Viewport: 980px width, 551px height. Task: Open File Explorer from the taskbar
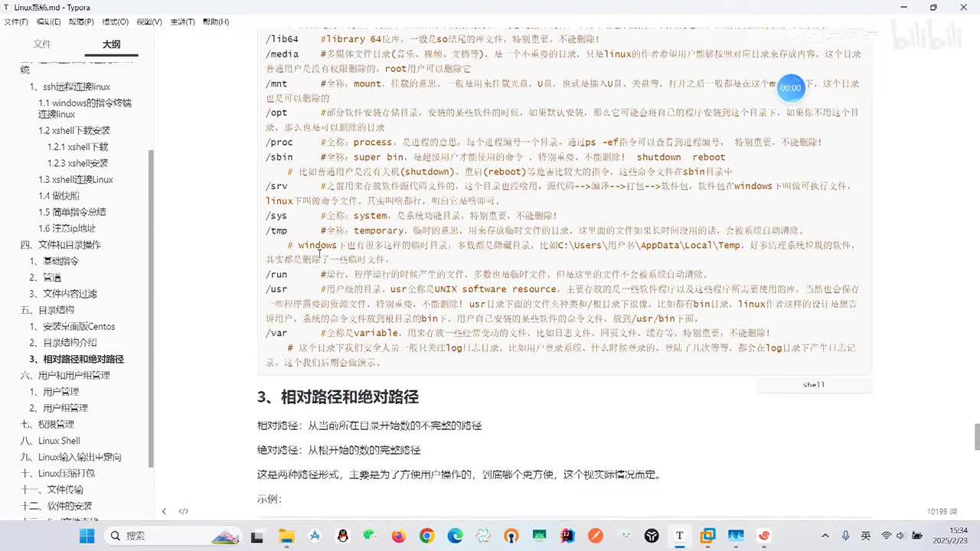286,536
